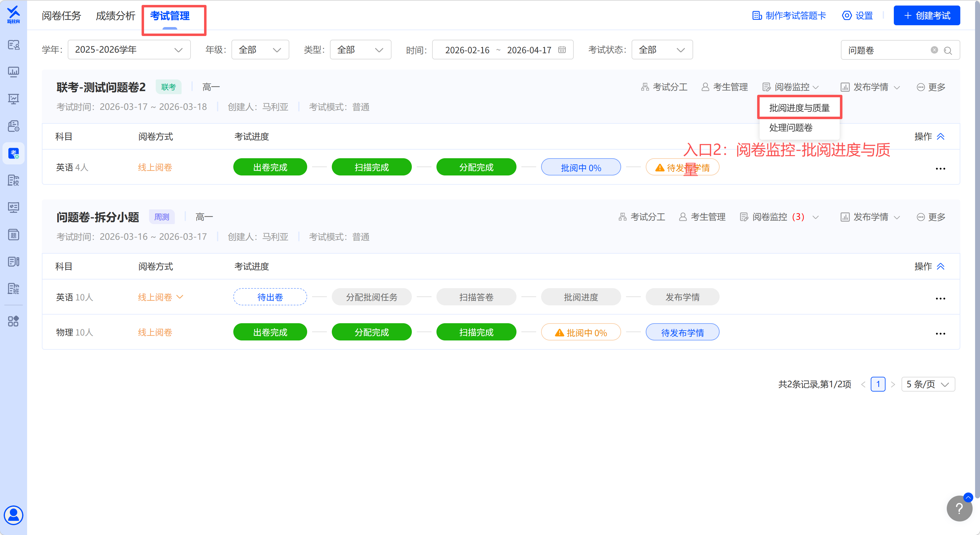
Task: Click the user profile avatar icon
Action: (x=14, y=515)
